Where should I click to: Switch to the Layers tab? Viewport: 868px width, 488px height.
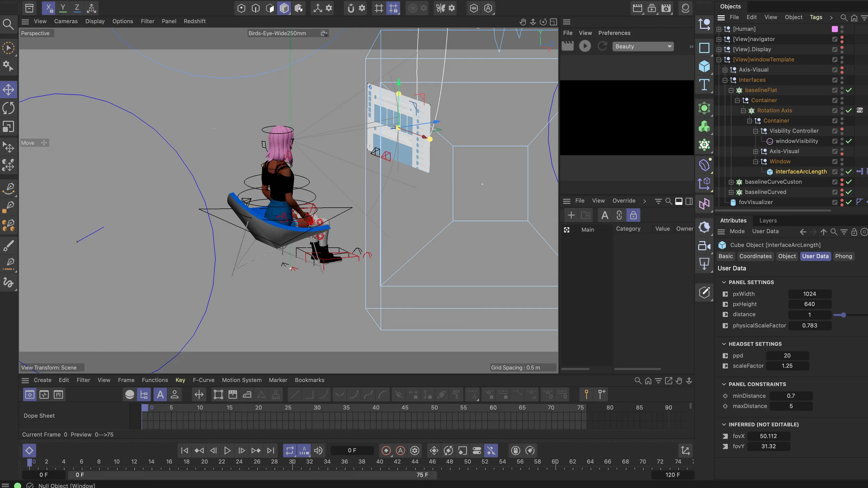(768, 221)
